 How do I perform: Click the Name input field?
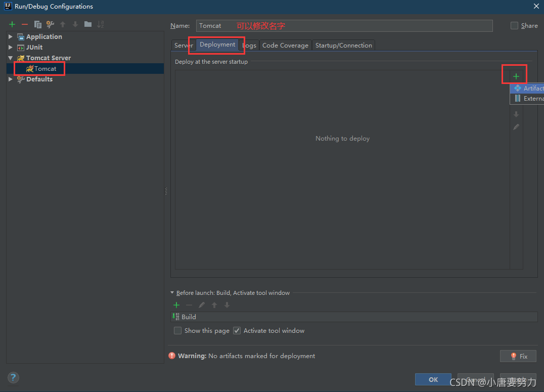tap(344, 26)
